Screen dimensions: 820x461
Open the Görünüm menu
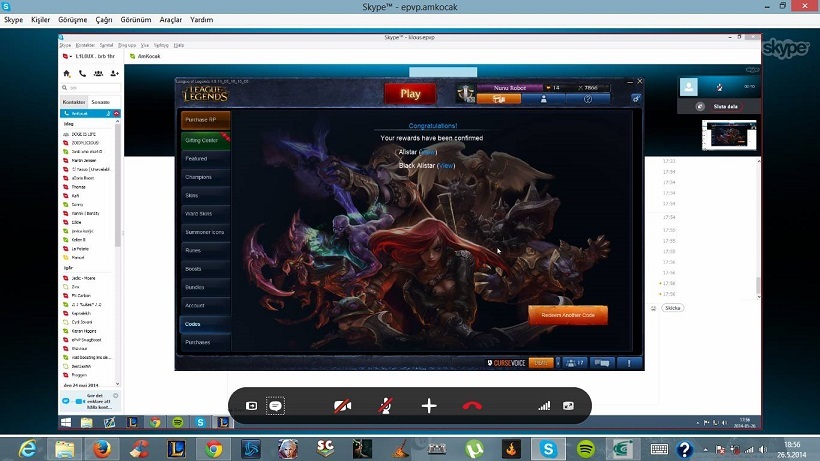pyautogui.click(x=135, y=19)
